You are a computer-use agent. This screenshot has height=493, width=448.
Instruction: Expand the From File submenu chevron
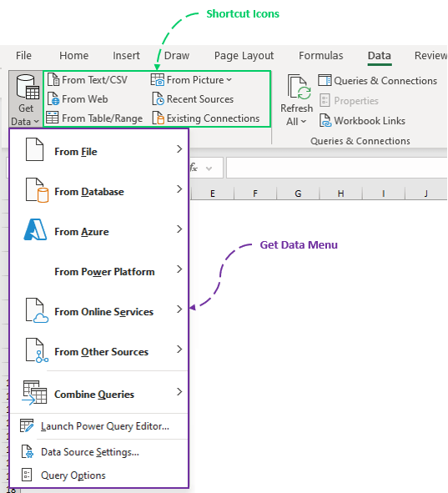point(179,148)
